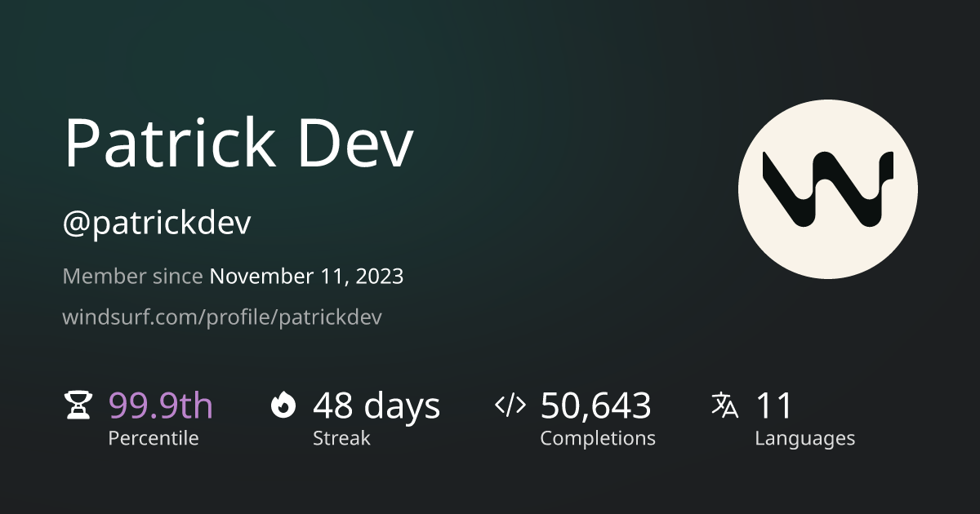Click the date November 11, 2023

click(x=306, y=277)
